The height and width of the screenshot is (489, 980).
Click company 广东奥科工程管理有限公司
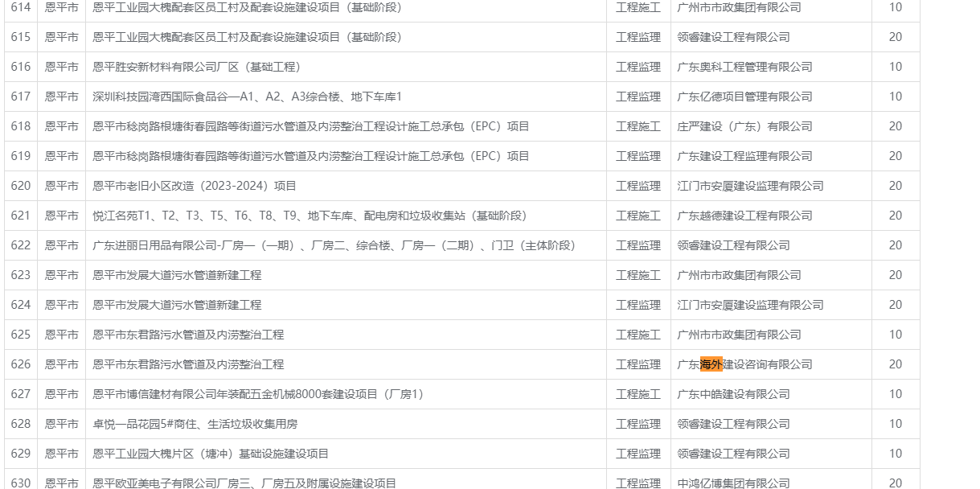click(744, 67)
